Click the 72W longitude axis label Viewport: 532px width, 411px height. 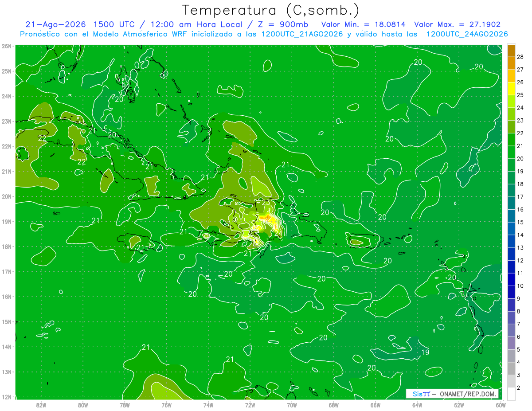pos(250,405)
